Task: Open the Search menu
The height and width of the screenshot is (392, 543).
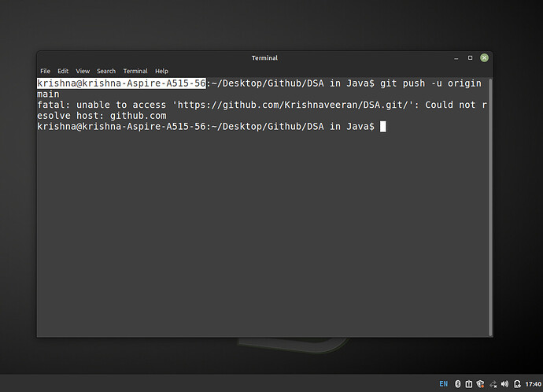Action: tap(106, 71)
